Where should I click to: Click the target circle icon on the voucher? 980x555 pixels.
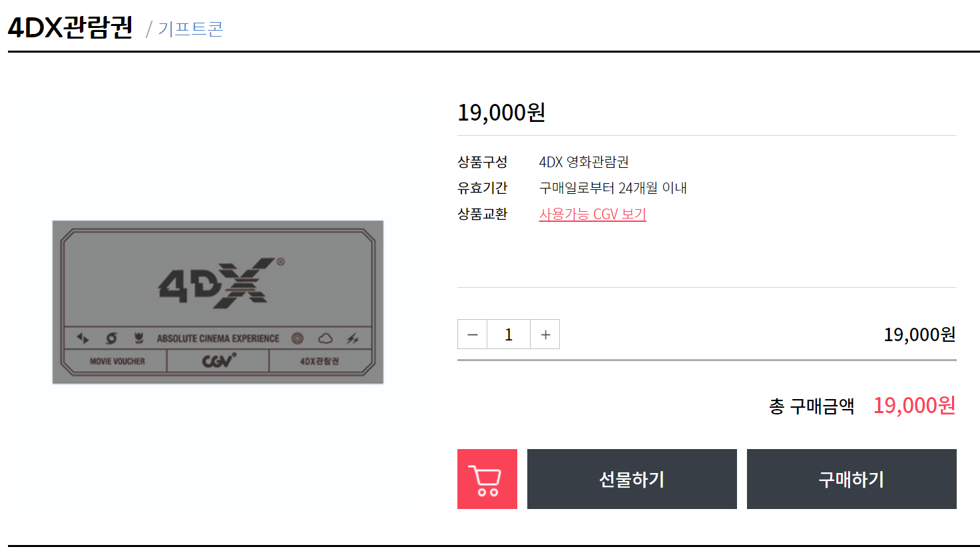(x=298, y=338)
